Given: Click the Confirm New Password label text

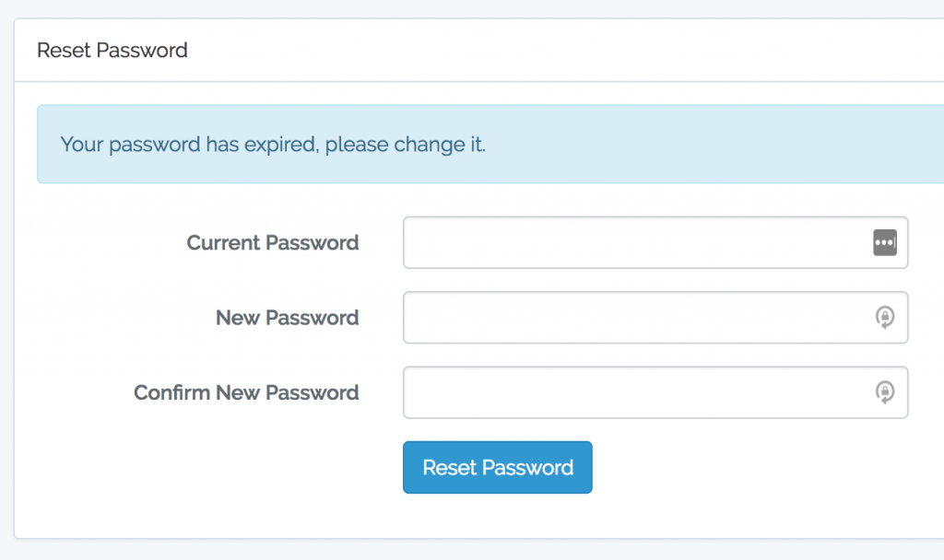Looking at the screenshot, I should tap(245, 392).
